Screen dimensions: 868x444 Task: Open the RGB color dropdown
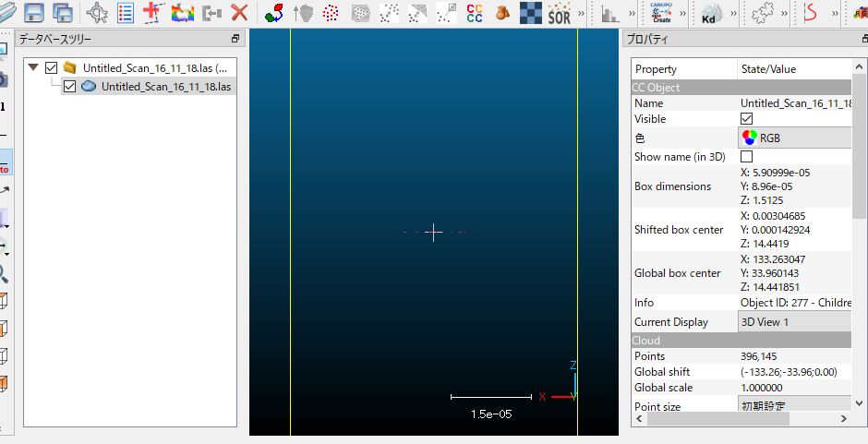click(x=794, y=138)
